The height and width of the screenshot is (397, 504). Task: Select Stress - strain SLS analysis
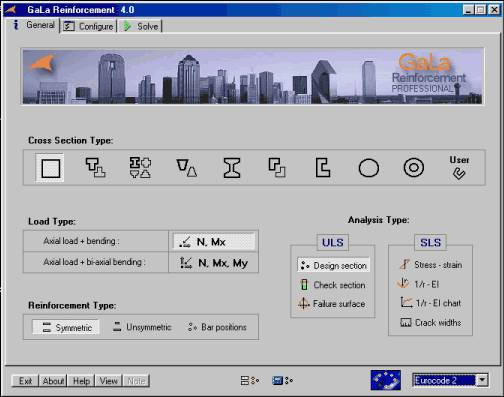pos(431,265)
